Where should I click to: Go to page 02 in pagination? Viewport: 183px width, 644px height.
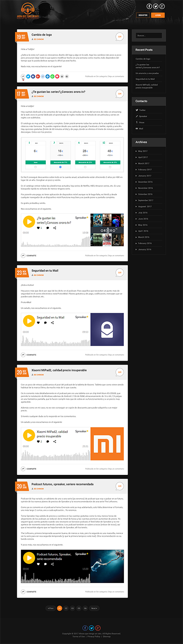66,608
